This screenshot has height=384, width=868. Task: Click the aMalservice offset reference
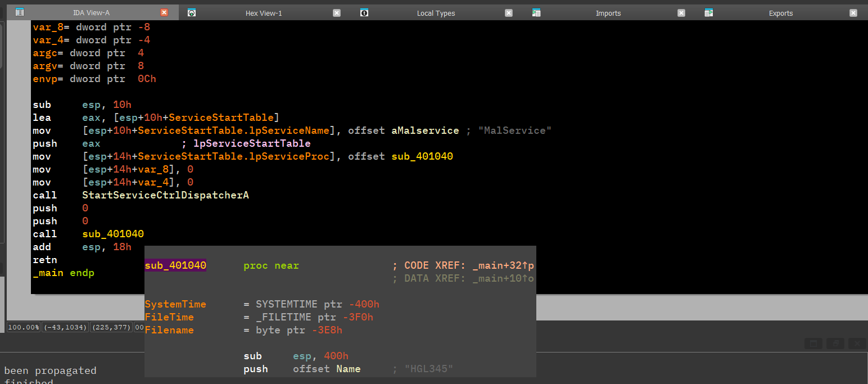[x=425, y=130]
